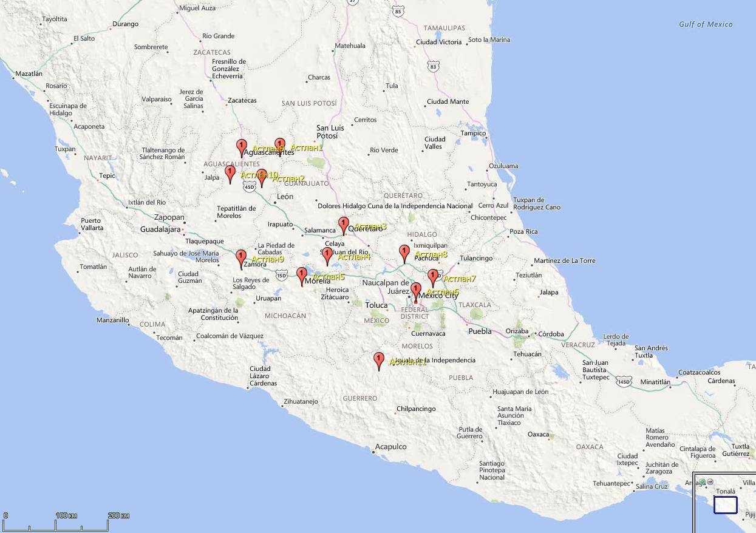756x533 pixels.
Task: Click the Puebla city label
Action: coord(480,331)
